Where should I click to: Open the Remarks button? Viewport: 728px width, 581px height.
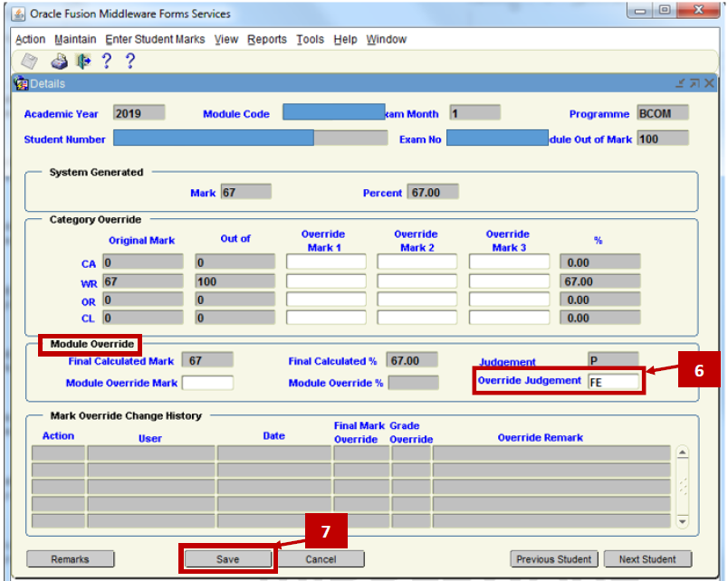(71, 559)
